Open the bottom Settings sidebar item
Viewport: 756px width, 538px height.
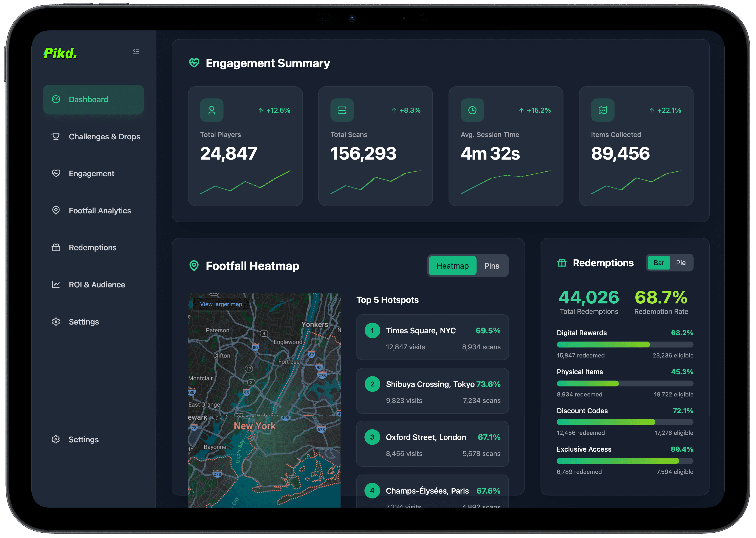[x=83, y=439]
